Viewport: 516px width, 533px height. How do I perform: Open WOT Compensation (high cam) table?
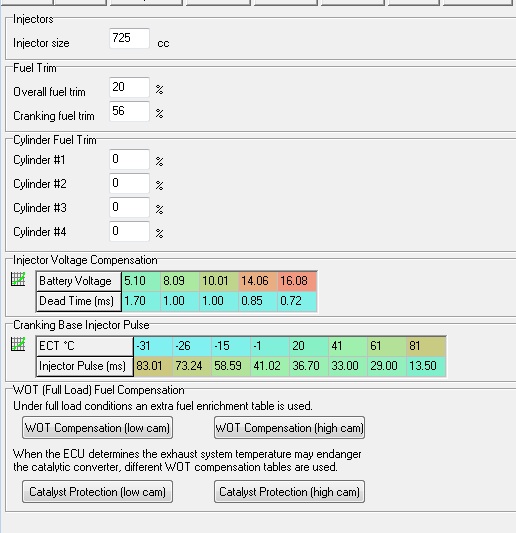click(x=290, y=428)
